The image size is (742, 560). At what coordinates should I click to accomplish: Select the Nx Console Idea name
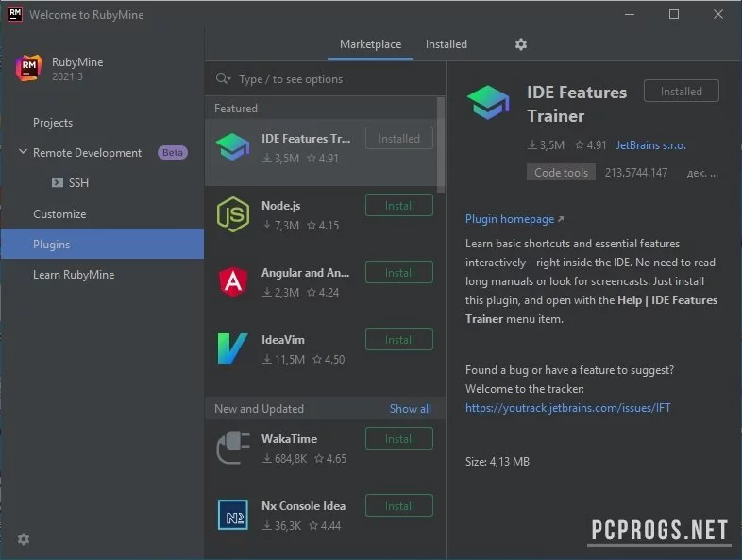coord(303,505)
